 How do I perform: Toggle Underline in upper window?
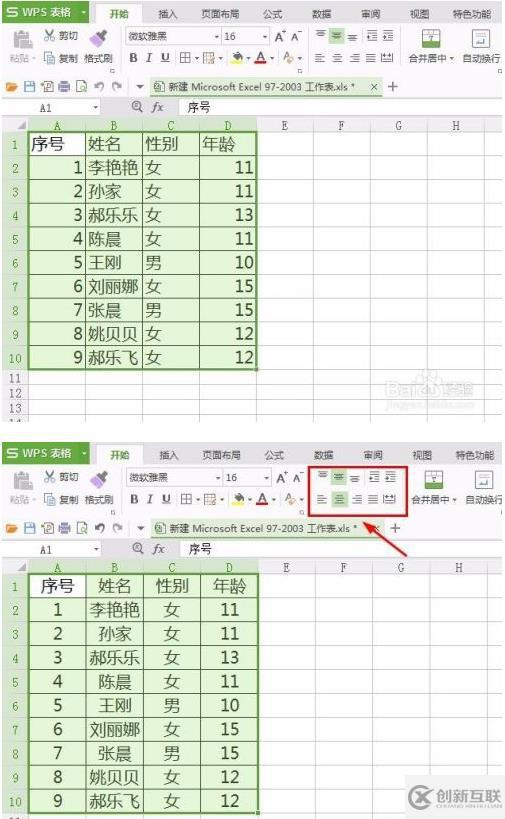(166, 57)
